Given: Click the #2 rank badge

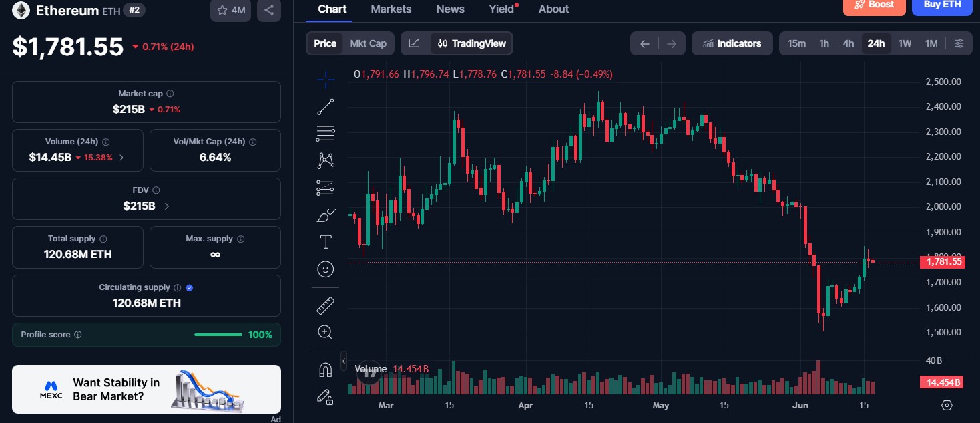Looking at the screenshot, I should [134, 10].
